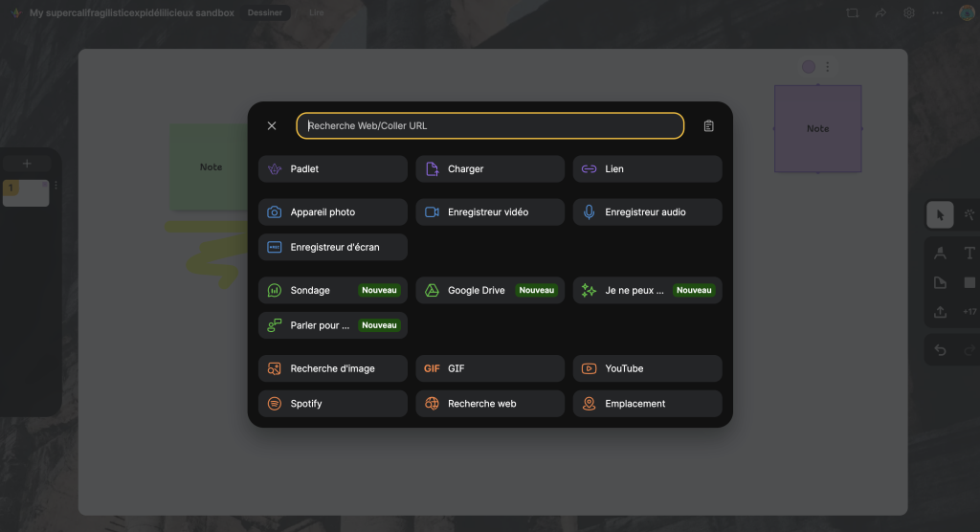Image resolution: width=980 pixels, height=532 pixels.
Task: Select the green Note sticky
Action: [209, 166]
